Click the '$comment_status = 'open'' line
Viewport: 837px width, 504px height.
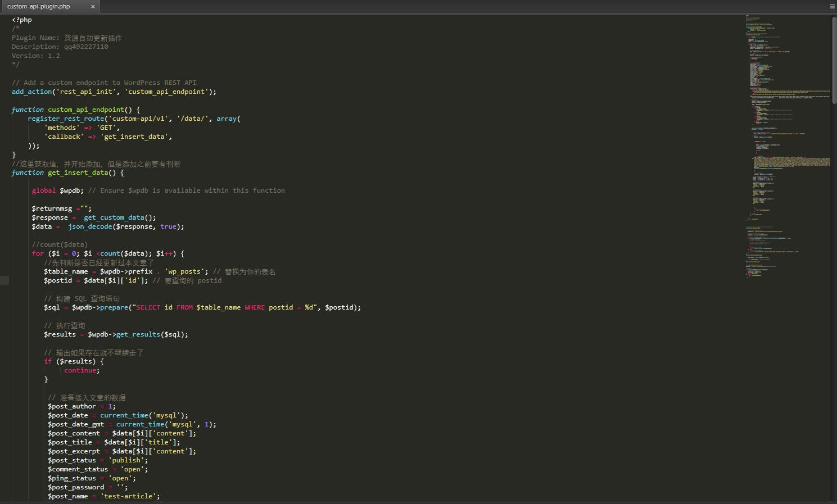coord(98,469)
